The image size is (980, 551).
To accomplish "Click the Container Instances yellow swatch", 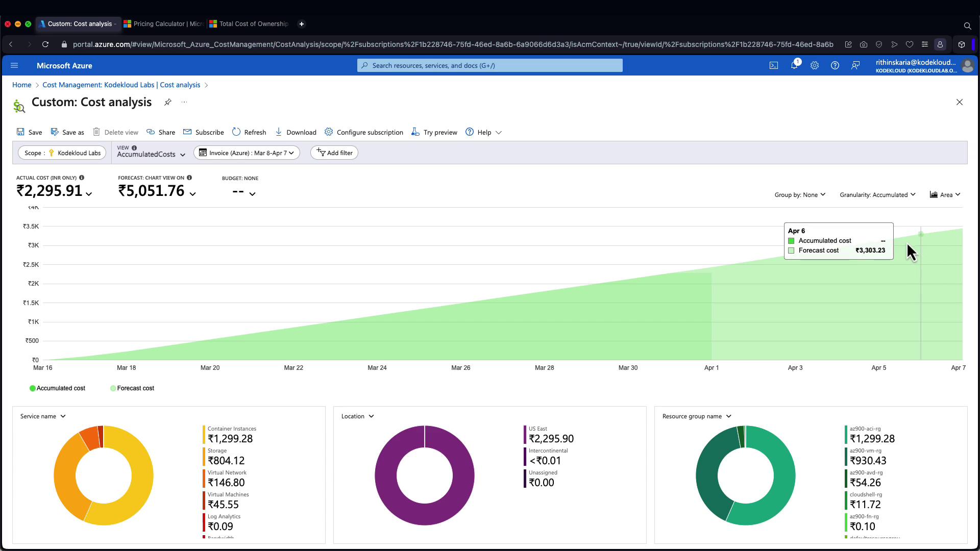I will (204, 435).
